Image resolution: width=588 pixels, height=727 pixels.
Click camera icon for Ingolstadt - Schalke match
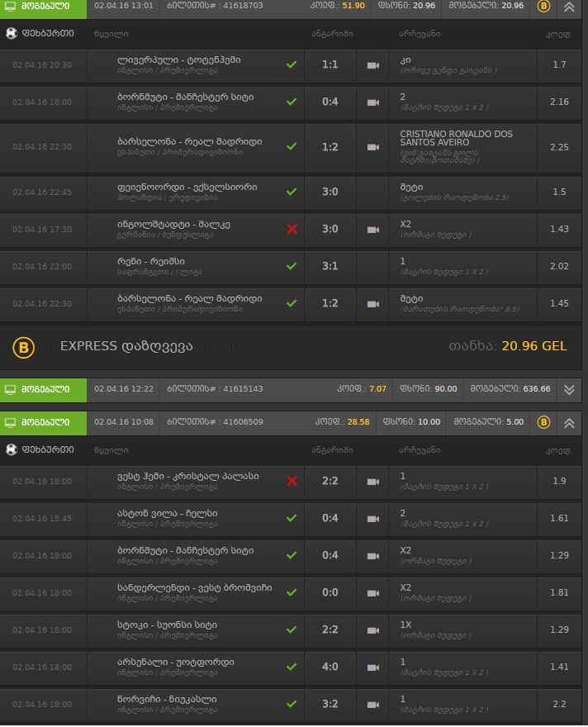click(372, 230)
